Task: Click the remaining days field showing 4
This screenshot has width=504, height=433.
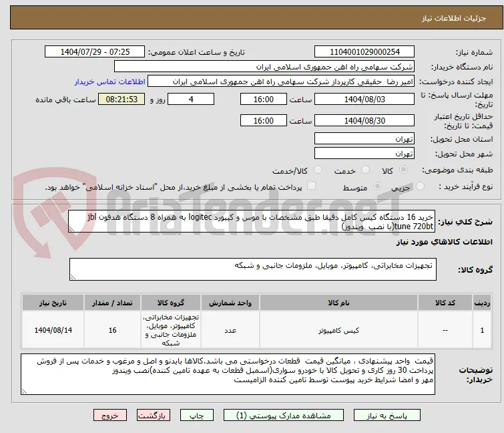Action: pyautogui.click(x=191, y=99)
